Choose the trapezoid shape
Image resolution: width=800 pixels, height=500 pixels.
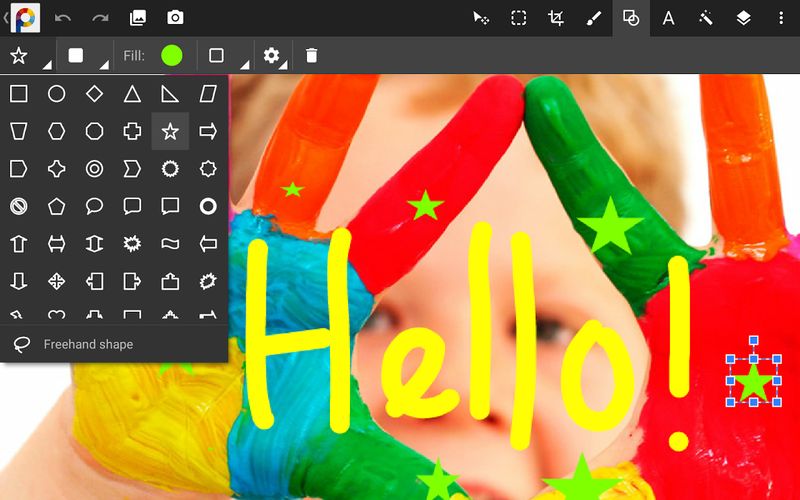(x=19, y=131)
